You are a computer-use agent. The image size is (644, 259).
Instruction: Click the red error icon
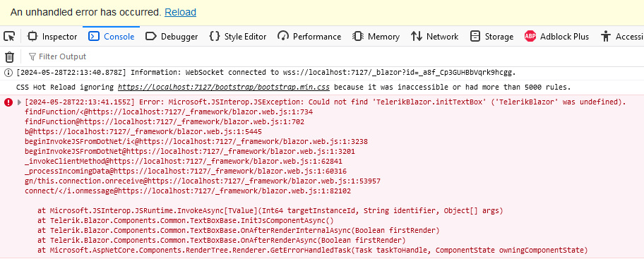click(x=8, y=102)
